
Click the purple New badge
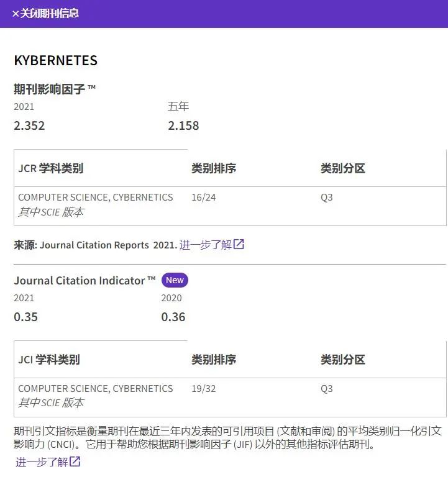click(x=175, y=280)
